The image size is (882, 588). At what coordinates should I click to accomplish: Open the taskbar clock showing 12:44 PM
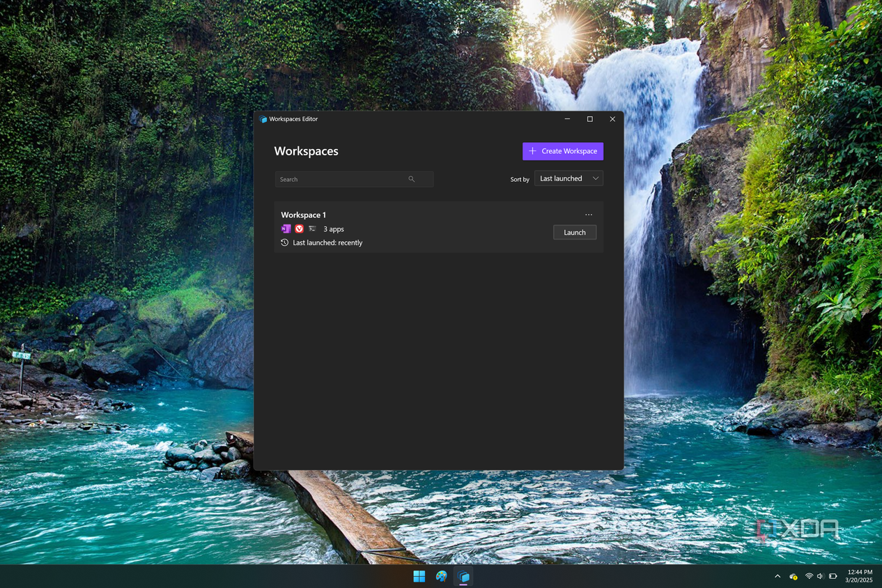859,576
